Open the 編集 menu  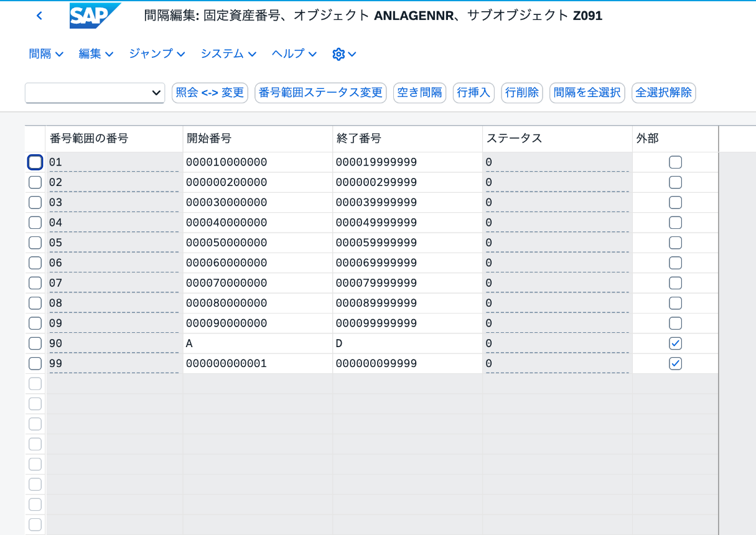pos(96,54)
